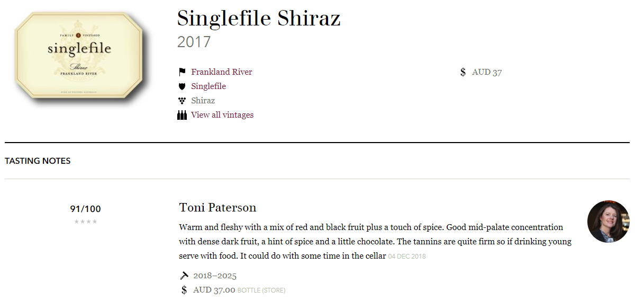Click the dollar icon next to AUD 37.00
The height and width of the screenshot is (300, 644).
pyautogui.click(x=184, y=290)
